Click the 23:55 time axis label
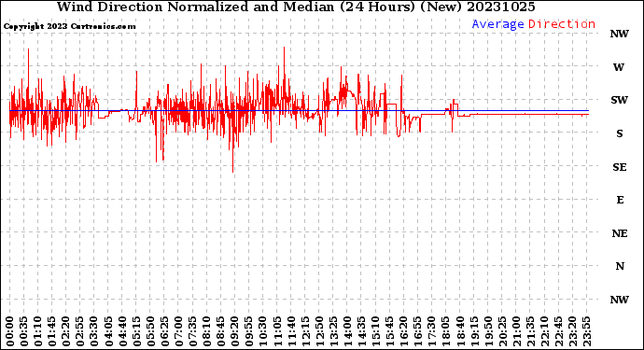The height and width of the screenshot is (350, 644). pyautogui.click(x=586, y=331)
